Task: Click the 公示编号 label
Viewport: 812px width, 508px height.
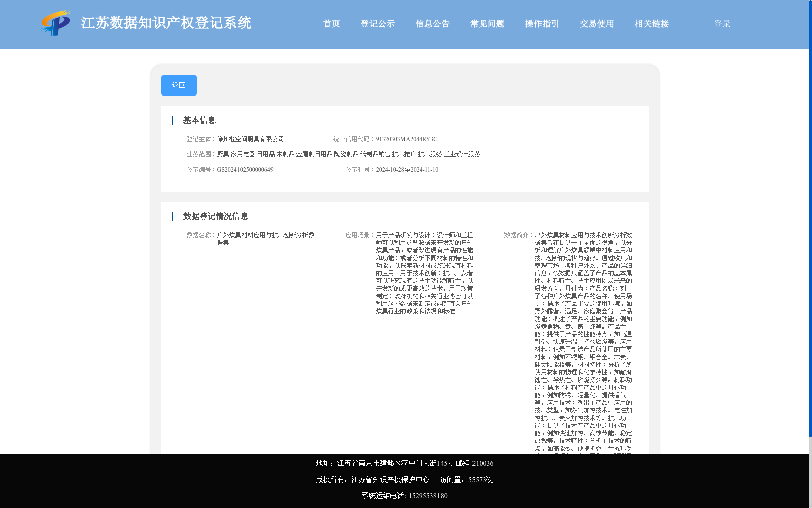Action: coord(201,170)
